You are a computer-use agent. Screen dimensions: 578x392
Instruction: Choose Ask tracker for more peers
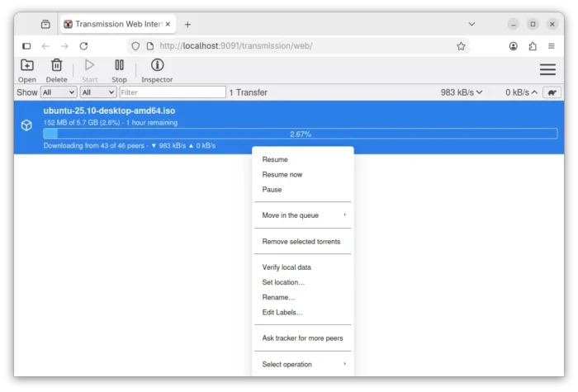coord(302,338)
